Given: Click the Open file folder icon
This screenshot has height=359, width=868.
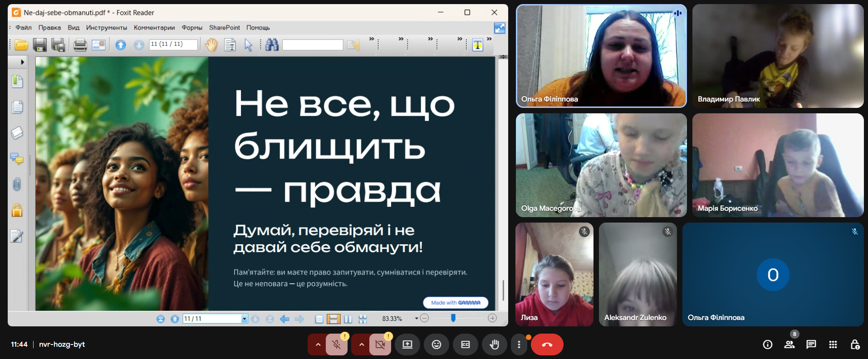Looking at the screenshot, I should 21,45.
